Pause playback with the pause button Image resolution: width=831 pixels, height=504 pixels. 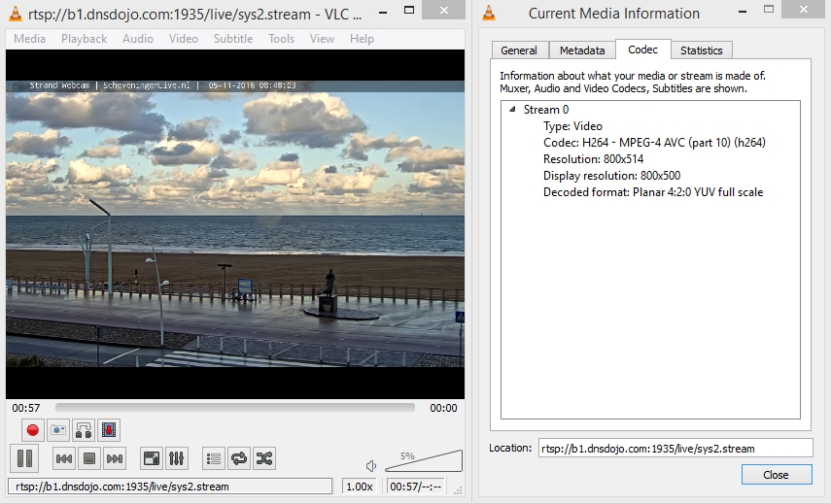24,458
